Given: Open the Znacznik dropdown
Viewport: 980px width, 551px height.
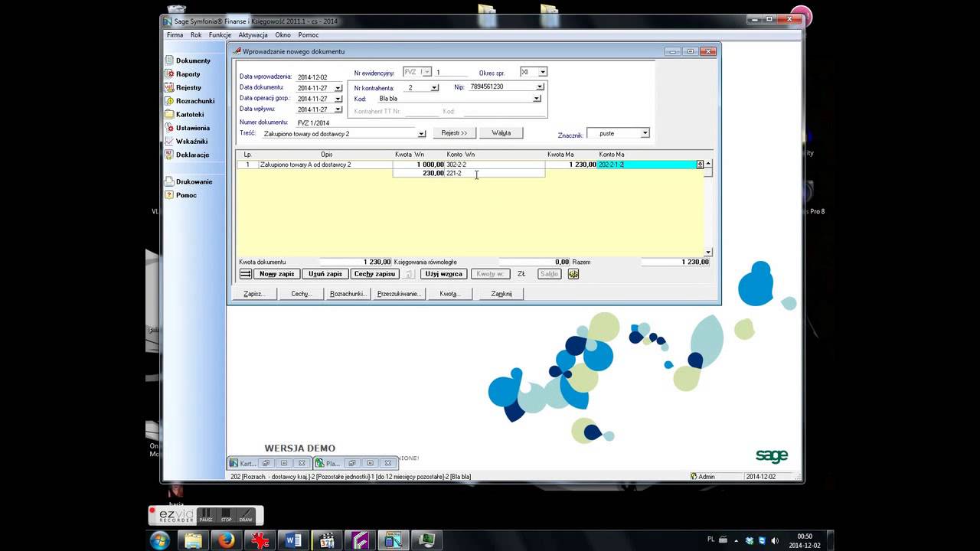Looking at the screenshot, I should (x=645, y=133).
